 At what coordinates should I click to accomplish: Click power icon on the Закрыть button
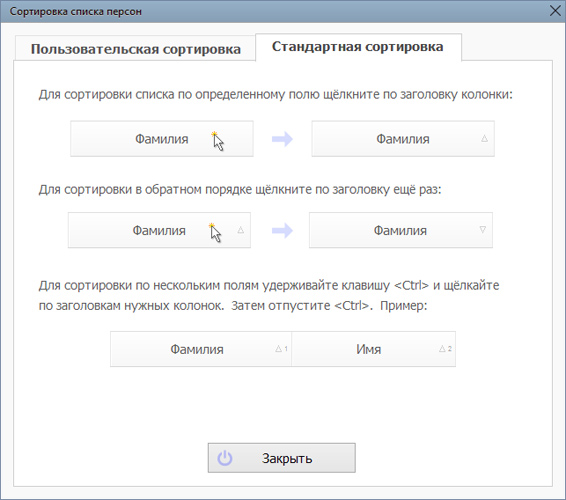pos(225,458)
